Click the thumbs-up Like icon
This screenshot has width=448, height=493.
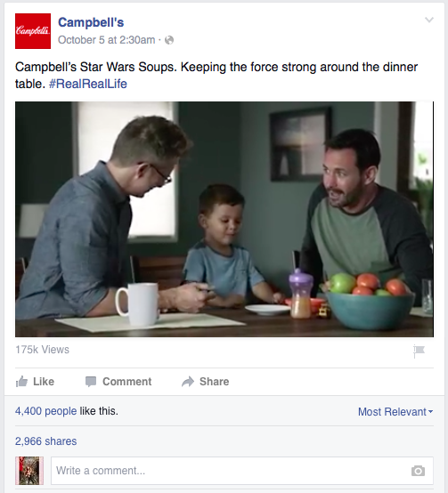click(x=21, y=382)
